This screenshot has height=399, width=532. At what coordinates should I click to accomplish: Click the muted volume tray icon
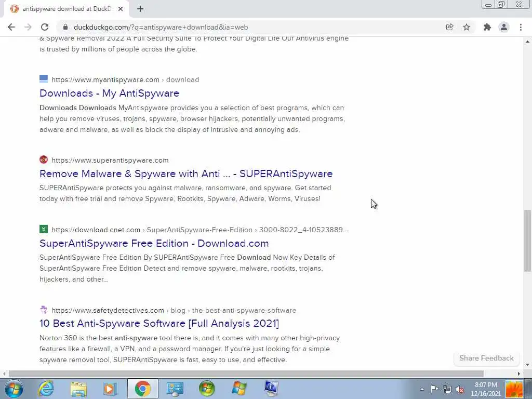click(x=460, y=389)
